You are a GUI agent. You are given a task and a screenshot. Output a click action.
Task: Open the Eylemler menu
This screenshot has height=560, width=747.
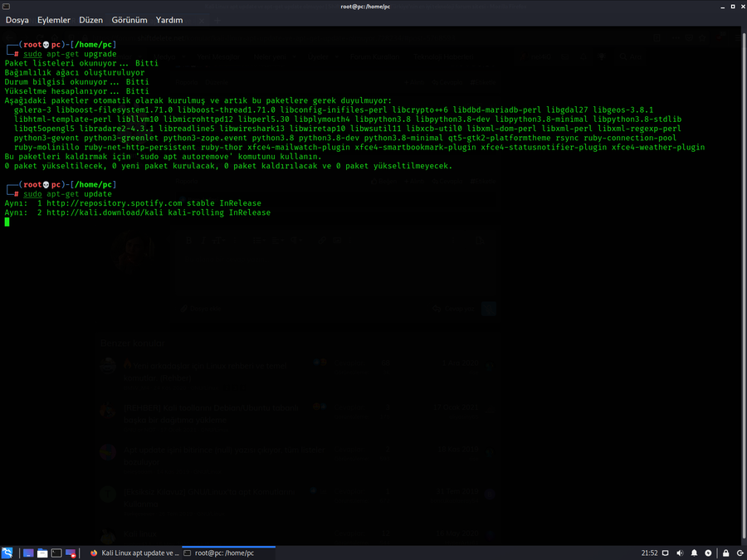point(54,20)
